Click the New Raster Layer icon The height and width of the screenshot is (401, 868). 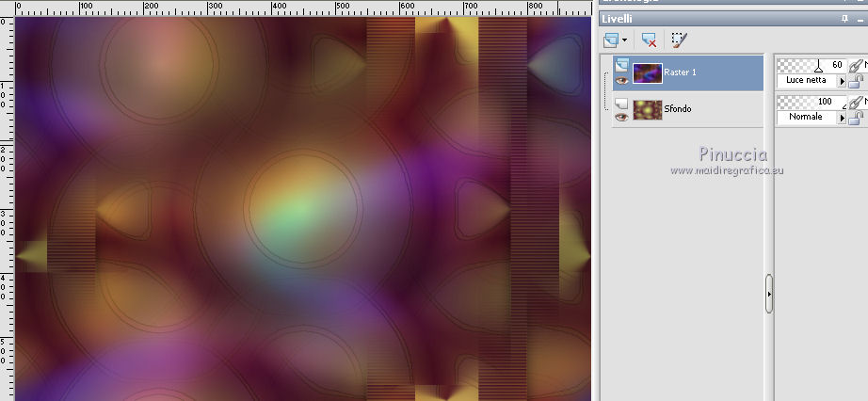(611, 40)
